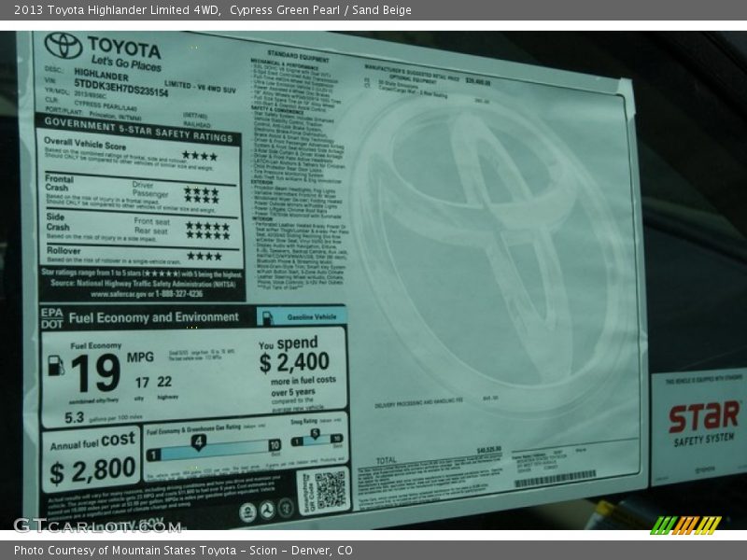The image size is (747, 560).
Task: Click the 'STANDARD EQUIPMENT' heading
Action: (x=298, y=56)
